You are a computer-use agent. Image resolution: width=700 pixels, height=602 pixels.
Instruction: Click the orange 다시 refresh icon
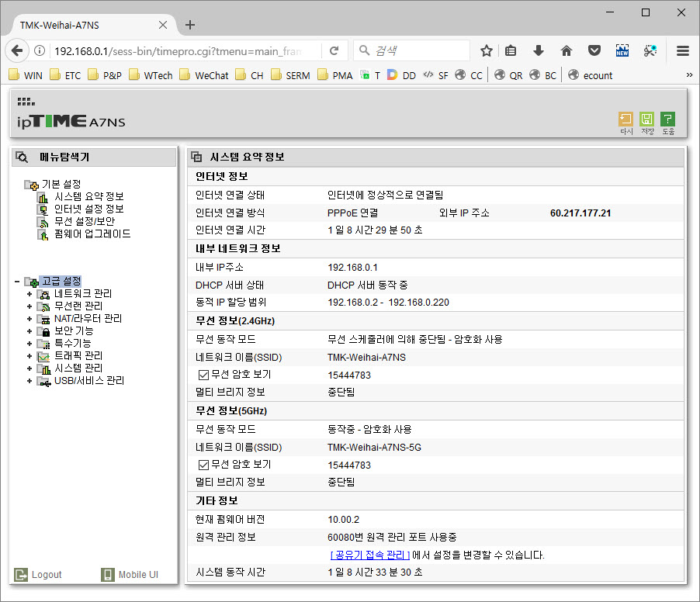pyautogui.click(x=626, y=119)
